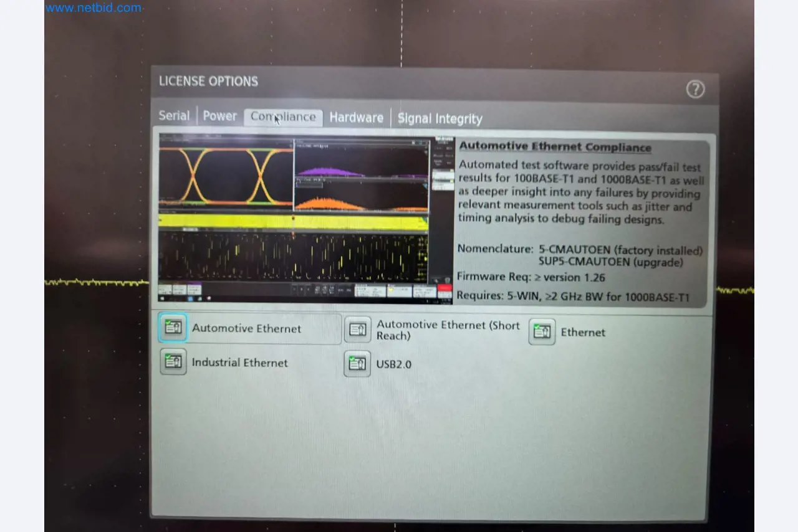Click the "USB2.0" text label
Image resolution: width=798 pixels, height=532 pixels.
point(393,364)
